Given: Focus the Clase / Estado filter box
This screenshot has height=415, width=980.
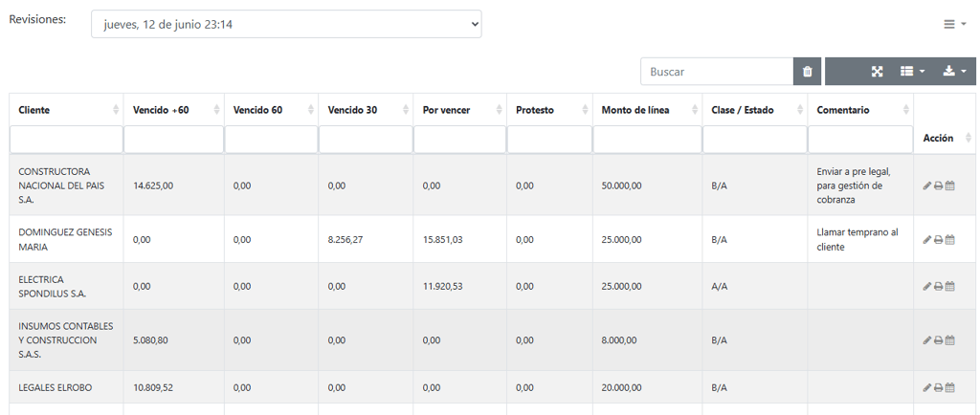Looking at the screenshot, I should 755,140.
